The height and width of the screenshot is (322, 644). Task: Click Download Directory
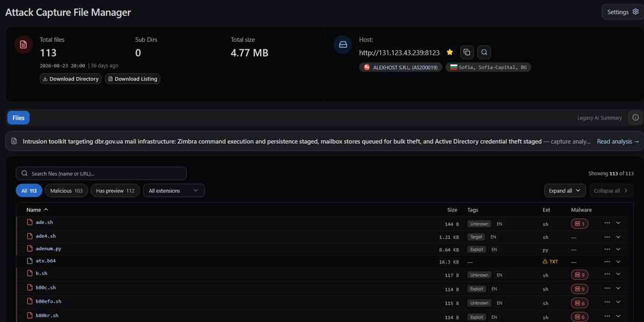tap(71, 79)
